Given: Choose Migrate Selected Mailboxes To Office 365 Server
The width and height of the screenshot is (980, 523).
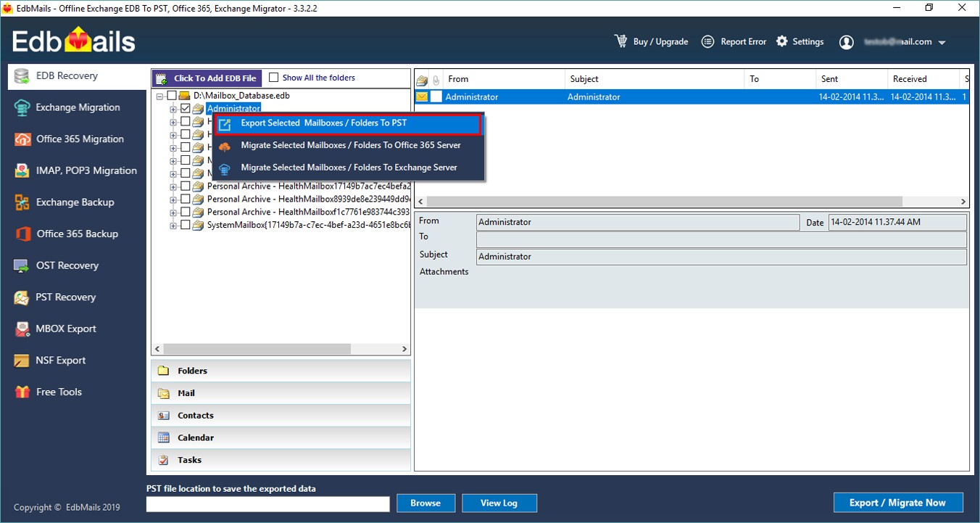Looking at the screenshot, I should click(x=350, y=146).
